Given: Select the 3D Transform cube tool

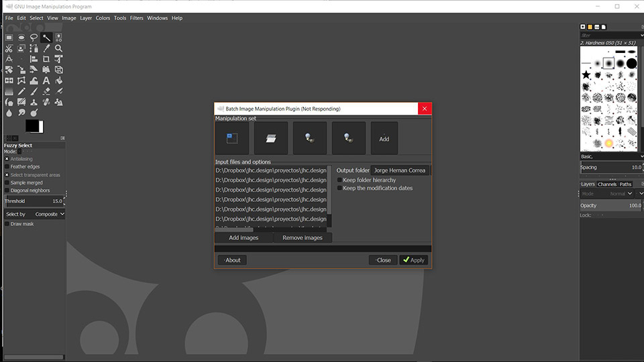Looking at the screenshot, I should click(59, 70).
